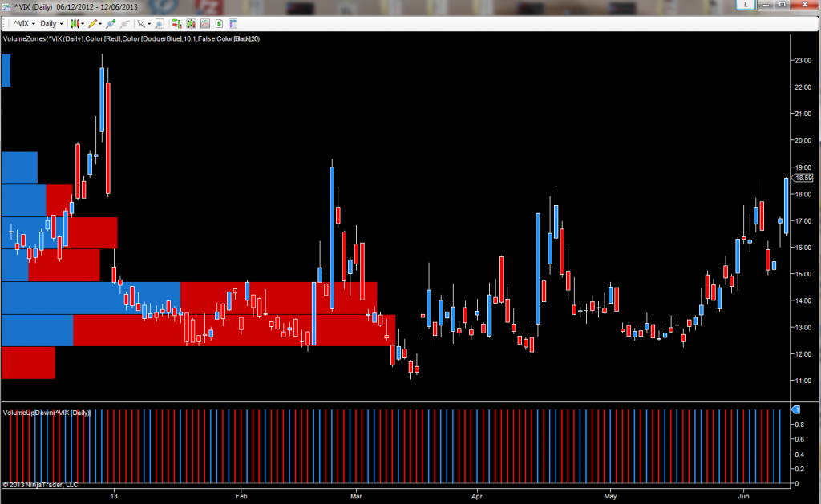Toggle the L button on the title bar
This screenshot has height=504, width=821.
745,4
